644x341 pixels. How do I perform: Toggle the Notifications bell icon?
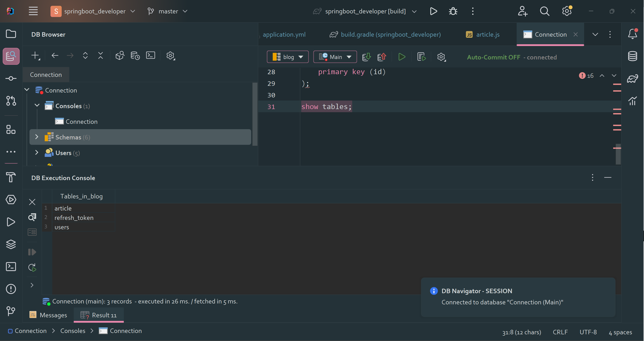[632, 34]
